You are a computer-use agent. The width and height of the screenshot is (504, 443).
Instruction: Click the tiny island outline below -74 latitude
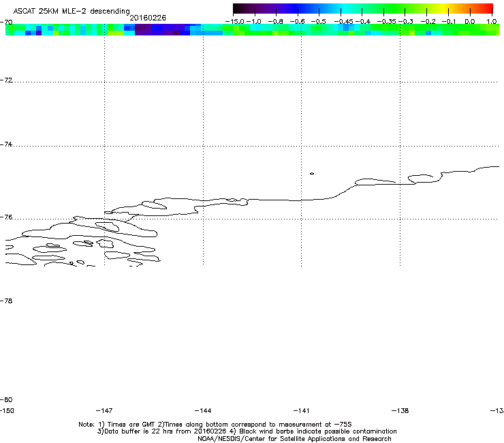point(312,174)
